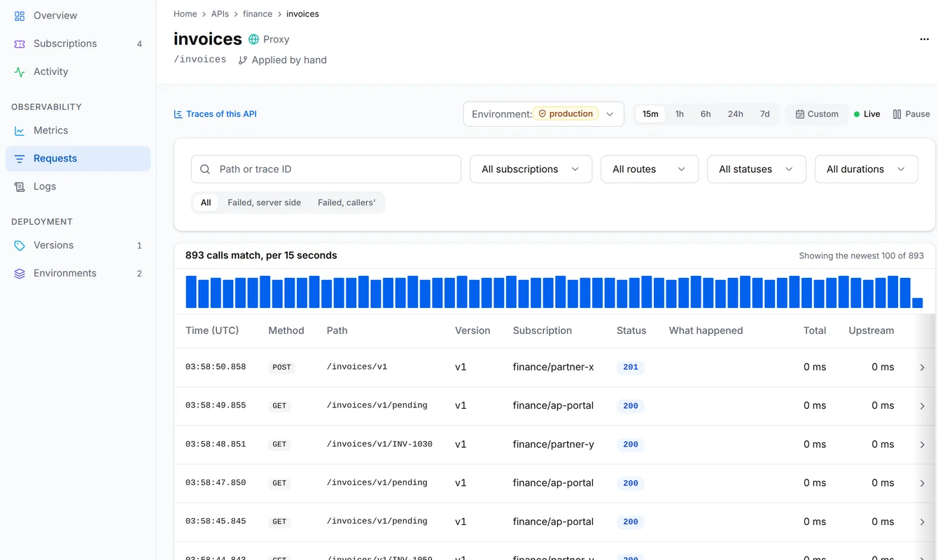This screenshot has width=938, height=560.
Task: Open the three-dot more options menu
Action: point(924,39)
